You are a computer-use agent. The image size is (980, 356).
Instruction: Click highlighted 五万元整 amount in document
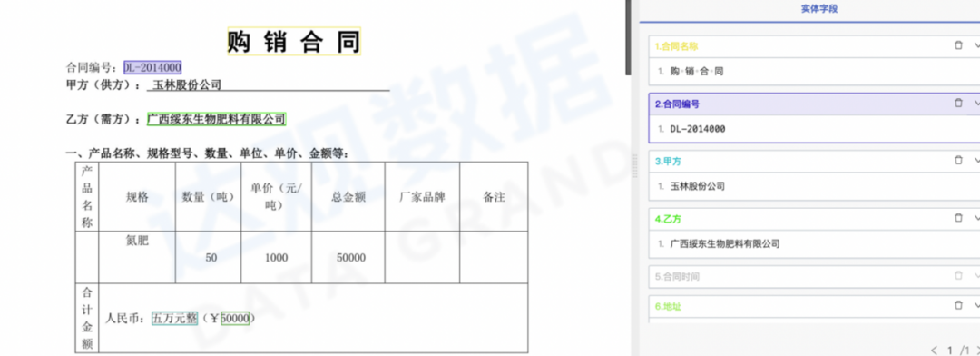click(x=175, y=319)
